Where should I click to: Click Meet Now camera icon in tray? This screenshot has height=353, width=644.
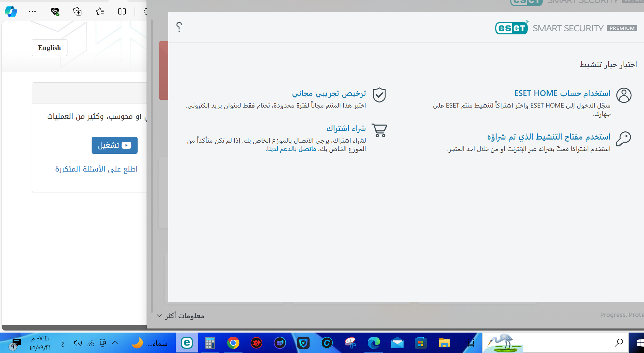pos(103,343)
